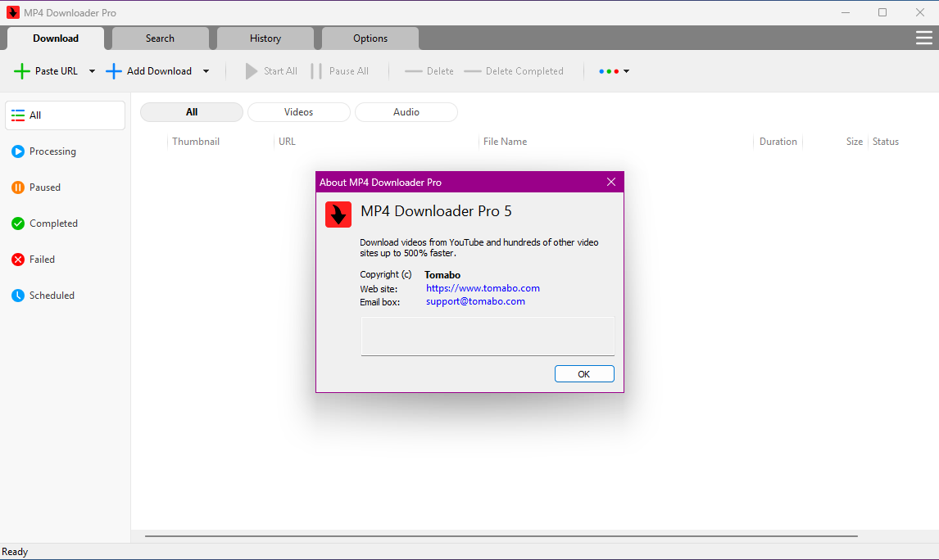Click the Delete Completed dash icon
Viewport: 939px width, 560px height.
473,71
